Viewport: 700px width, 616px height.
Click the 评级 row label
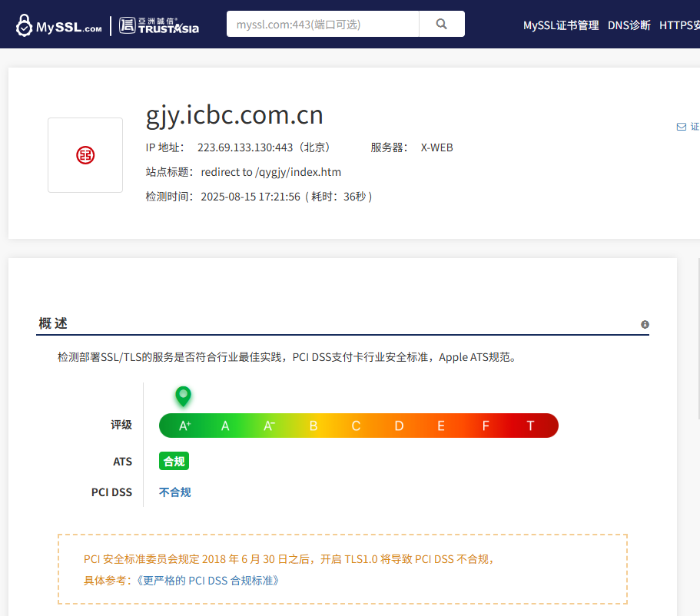click(121, 425)
